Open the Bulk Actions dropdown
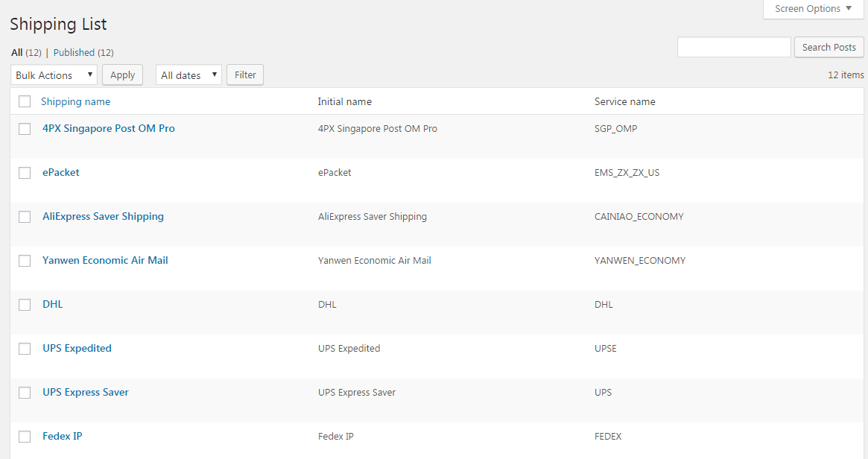 point(54,75)
